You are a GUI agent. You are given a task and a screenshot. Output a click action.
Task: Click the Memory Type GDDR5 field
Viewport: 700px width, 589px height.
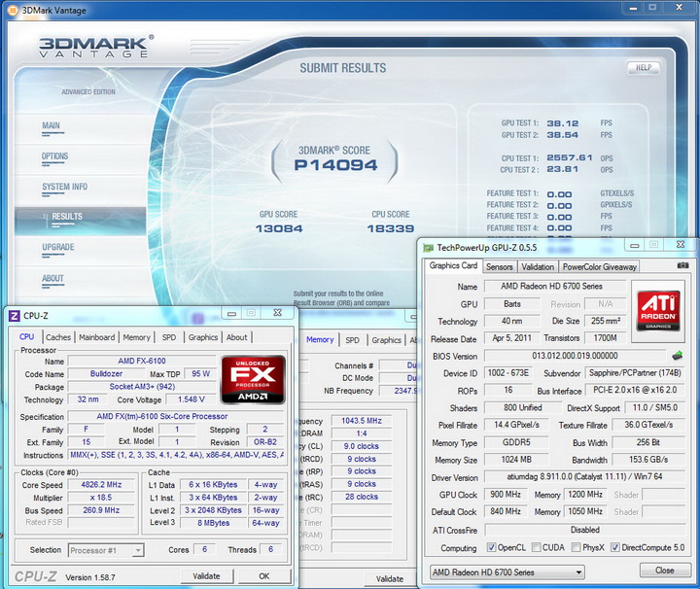[516, 442]
